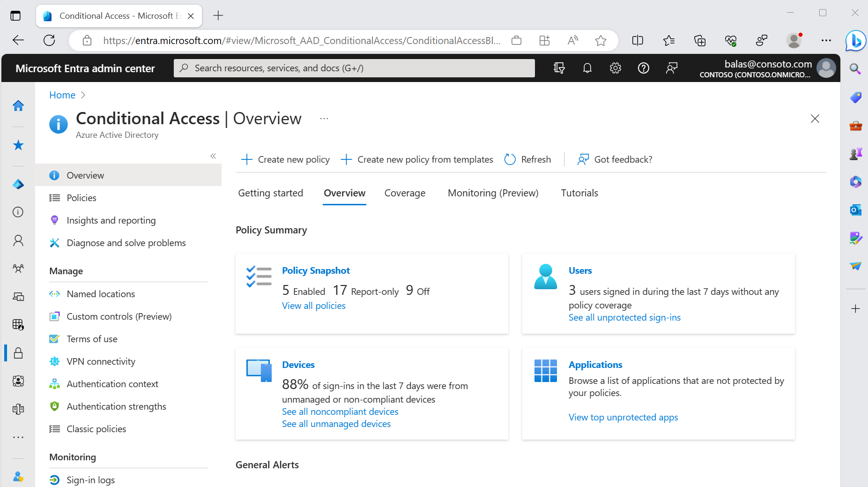Follow View all policies link
The height and width of the screenshot is (487, 868).
pos(314,306)
